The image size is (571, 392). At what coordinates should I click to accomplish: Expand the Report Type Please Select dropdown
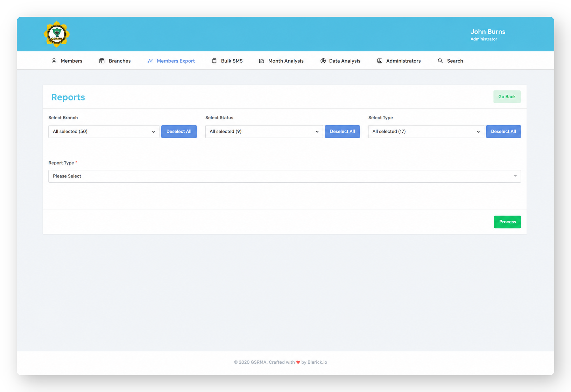pyautogui.click(x=284, y=176)
